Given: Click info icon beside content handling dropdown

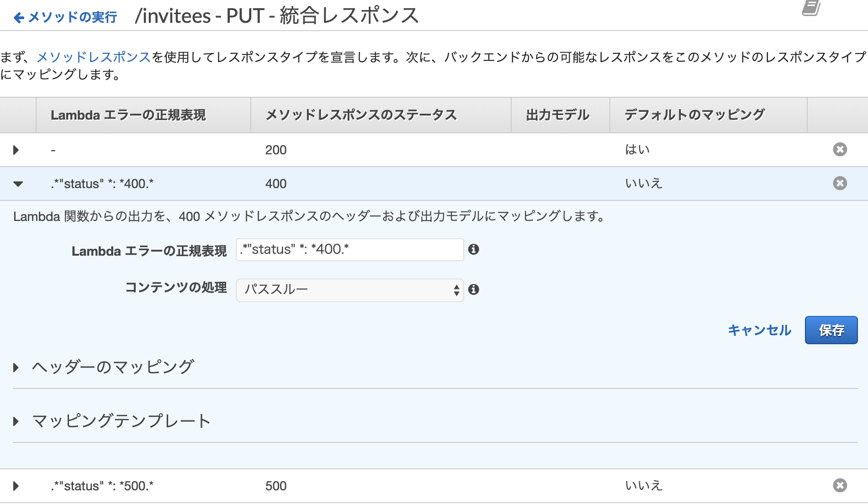Looking at the screenshot, I should coord(474,289).
